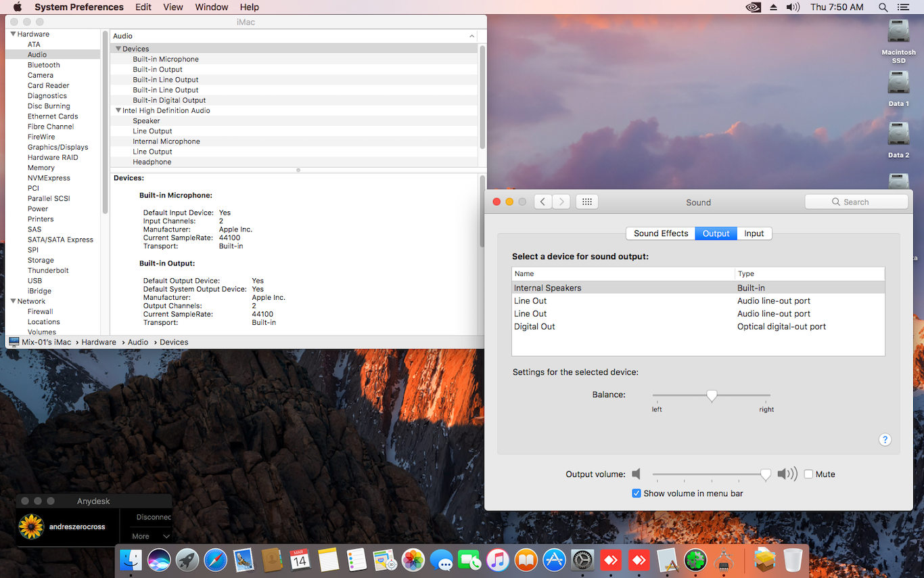Open Messages icon in the Dock
Viewport: 924px width, 578px height.
tap(441, 560)
